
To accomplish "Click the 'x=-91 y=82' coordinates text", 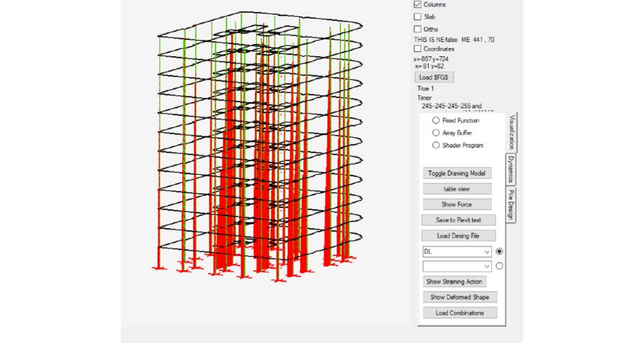I will pyautogui.click(x=430, y=67).
